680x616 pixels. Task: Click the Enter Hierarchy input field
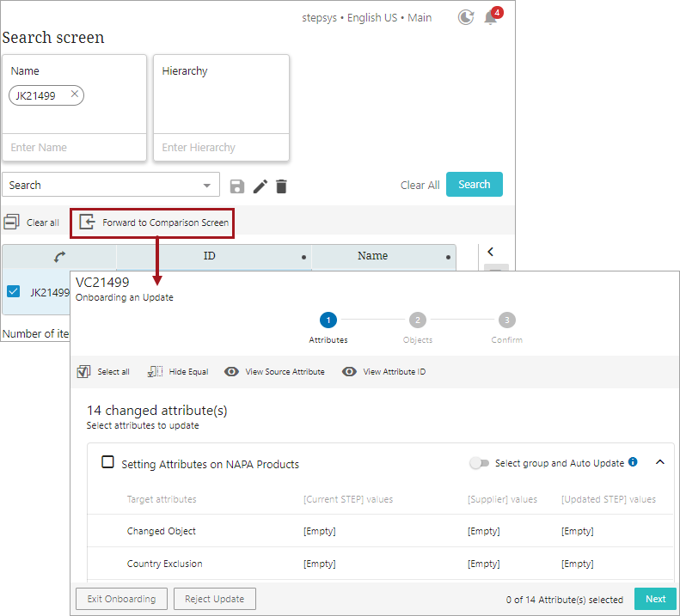click(221, 148)
